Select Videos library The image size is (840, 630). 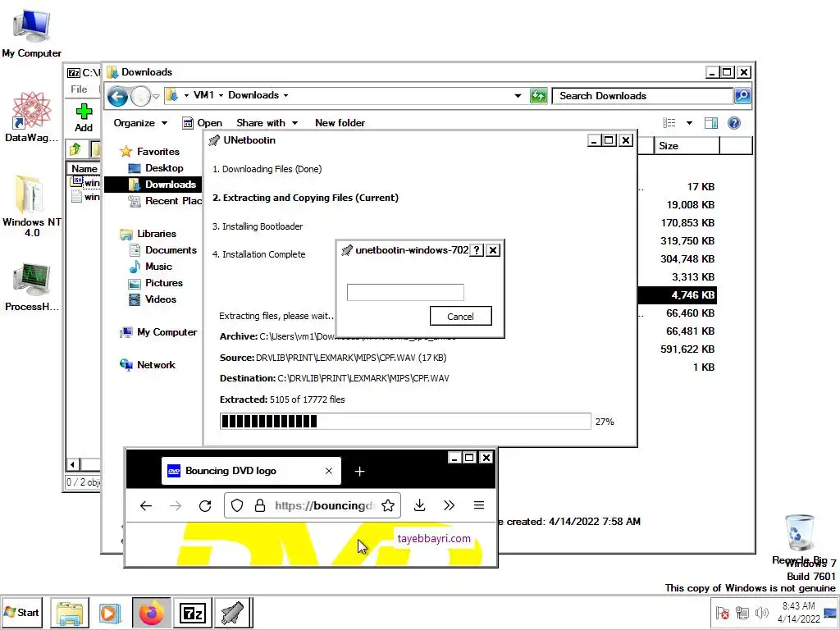tap(153, 299)
